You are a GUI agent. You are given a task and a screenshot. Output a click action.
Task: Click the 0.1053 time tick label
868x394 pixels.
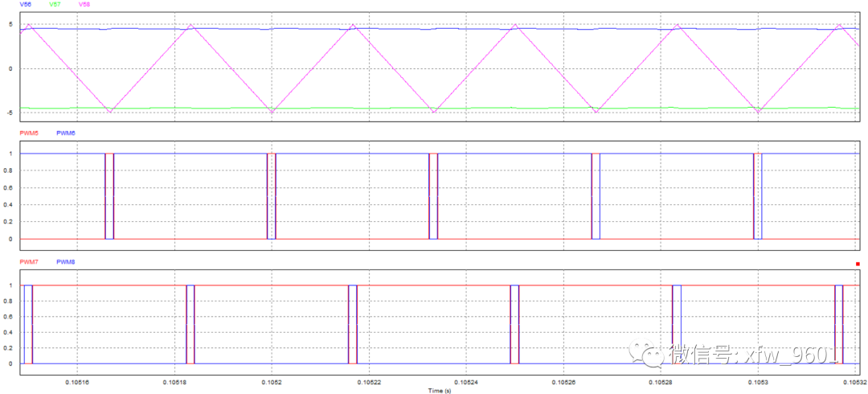click(757, 383)
